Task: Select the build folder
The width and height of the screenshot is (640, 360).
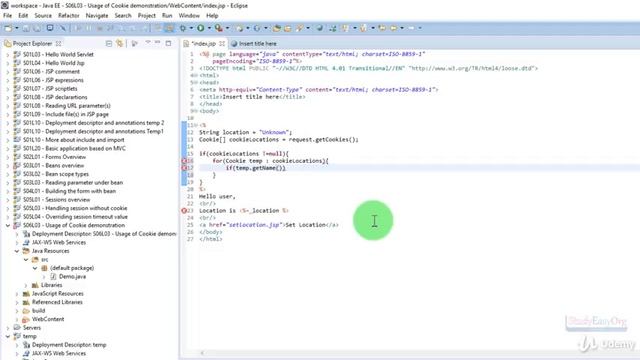Action: [38, 311]
